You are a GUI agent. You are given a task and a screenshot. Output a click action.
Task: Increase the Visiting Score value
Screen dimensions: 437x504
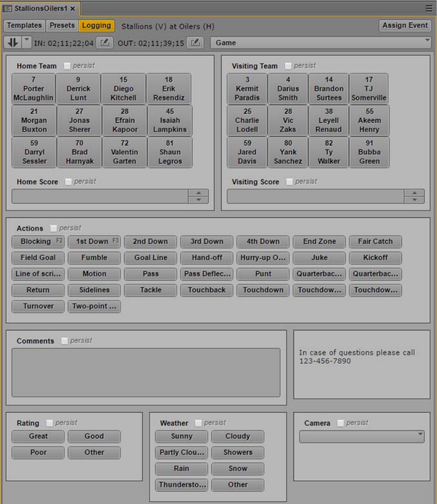click(x=414, y=193)
